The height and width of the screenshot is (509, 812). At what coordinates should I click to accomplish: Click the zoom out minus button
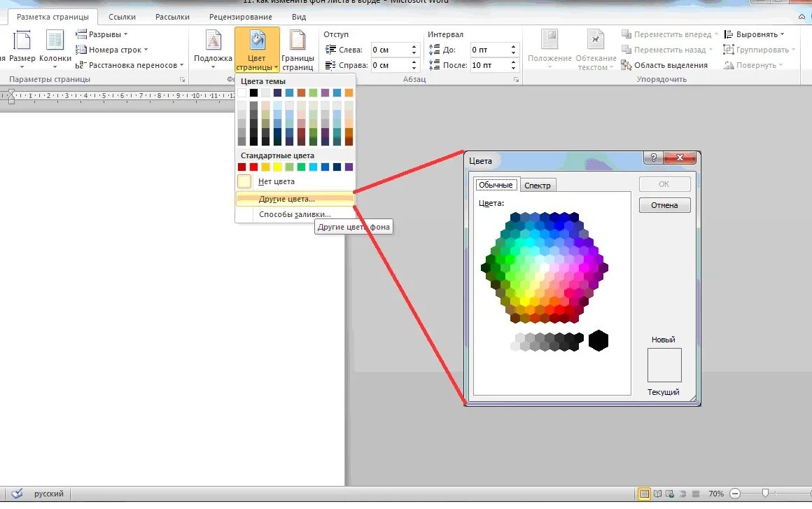click(x=735, y=494)
